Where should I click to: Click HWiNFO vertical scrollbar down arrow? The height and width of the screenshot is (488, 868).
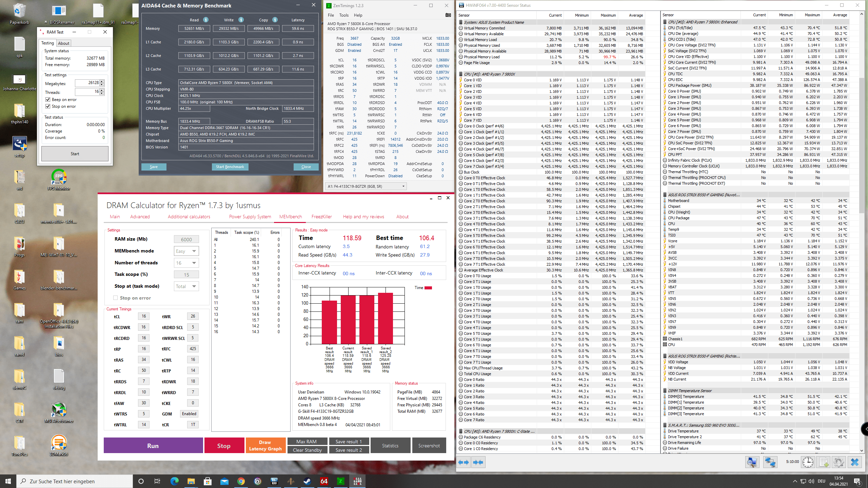[862, 450]
